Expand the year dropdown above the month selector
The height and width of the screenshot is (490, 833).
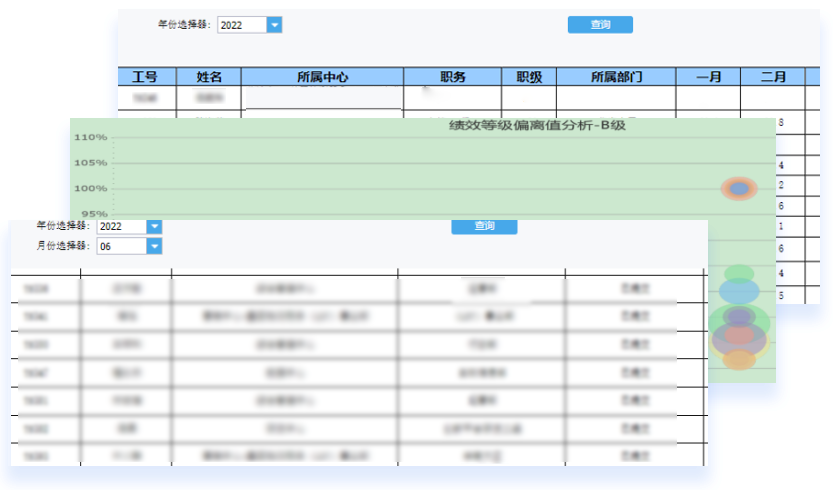click(154, 227)
